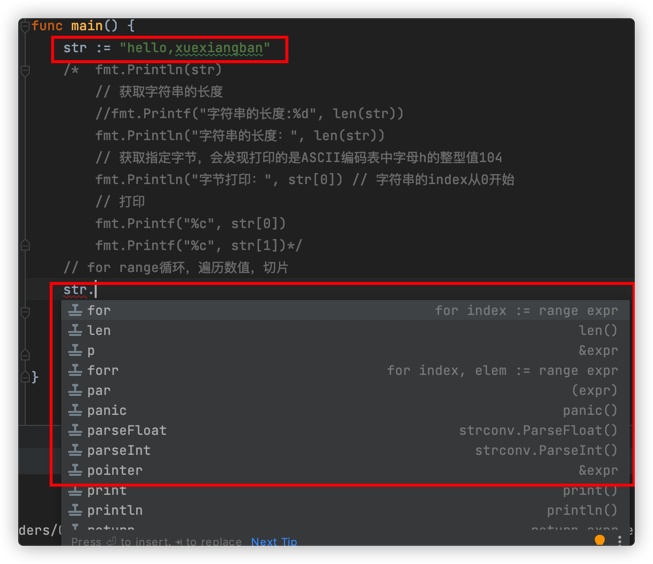Click the template icon beside 'for'
Image resolution: width=653 pixels, height=564 pixels.
tap(75, 310)
